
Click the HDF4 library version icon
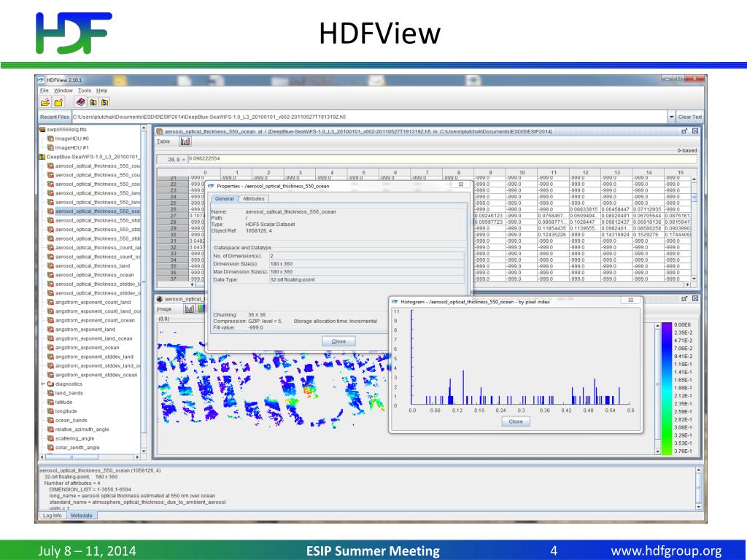coord(93,102)
